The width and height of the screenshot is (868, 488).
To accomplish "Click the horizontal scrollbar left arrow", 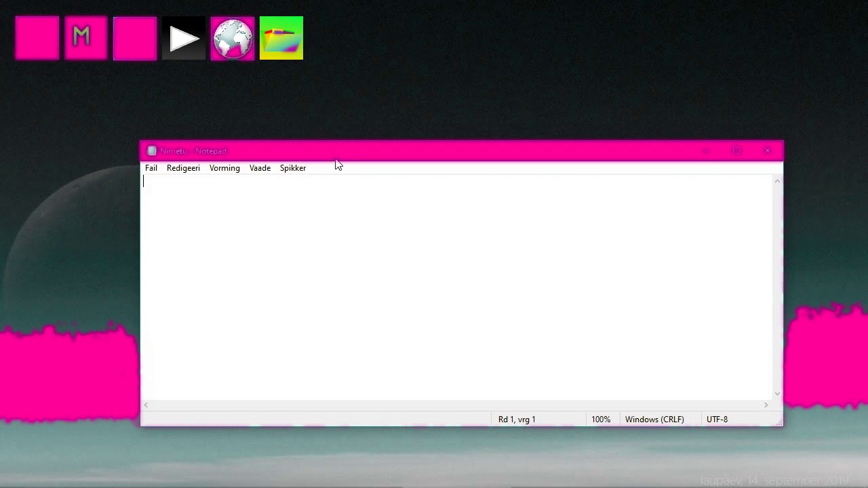I will 146,405.
